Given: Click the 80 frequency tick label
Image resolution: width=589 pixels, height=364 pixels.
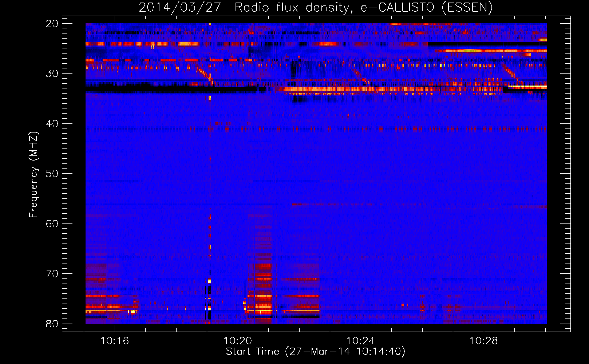Looking at the screenshot, I should 52,324.
